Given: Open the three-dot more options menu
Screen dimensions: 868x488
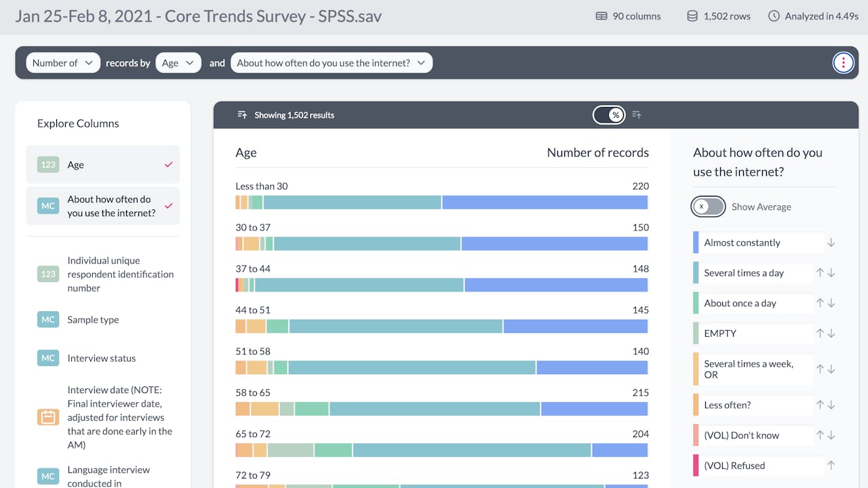Looking at the screenshot, I should point(843,63).
